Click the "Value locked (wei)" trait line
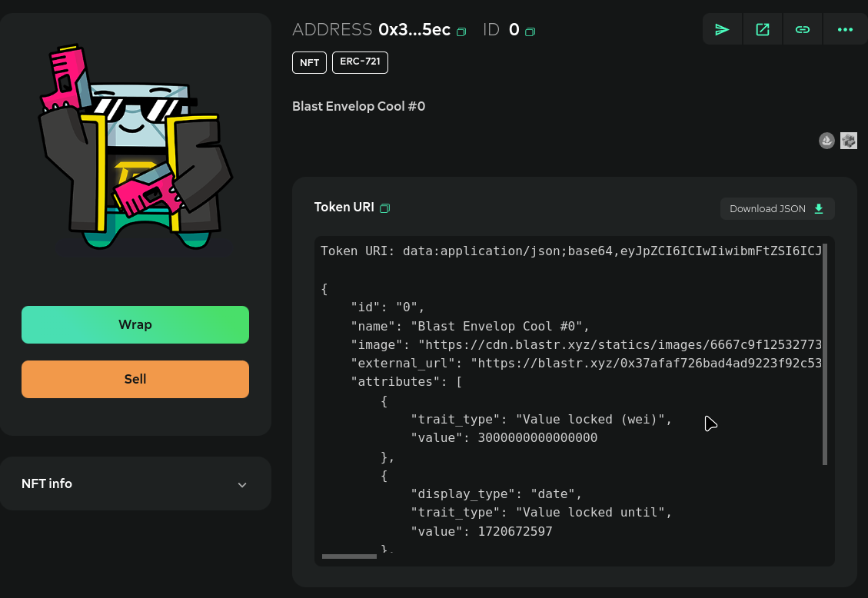Image resolution: width=868 pixels, height=598 pixels. (x=541, y=420)
